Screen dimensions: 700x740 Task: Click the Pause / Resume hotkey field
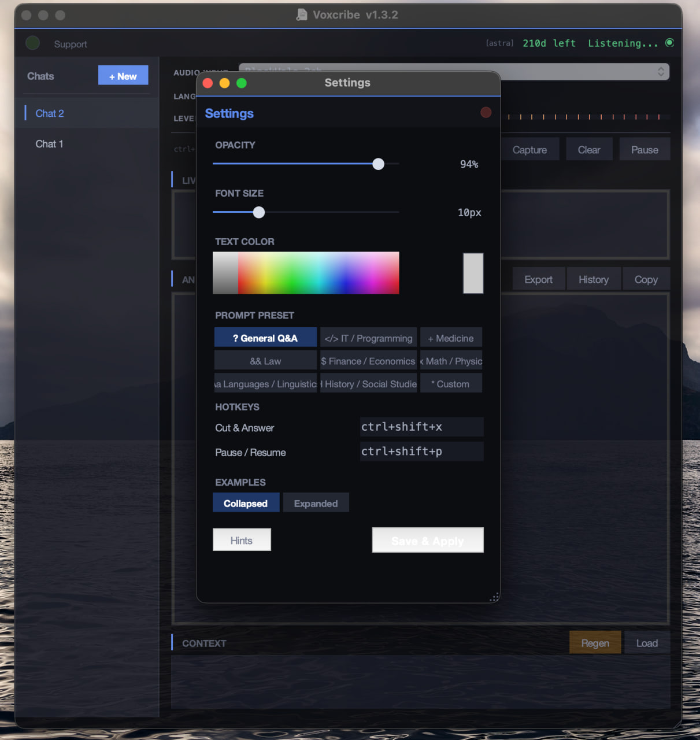[421, 451]
